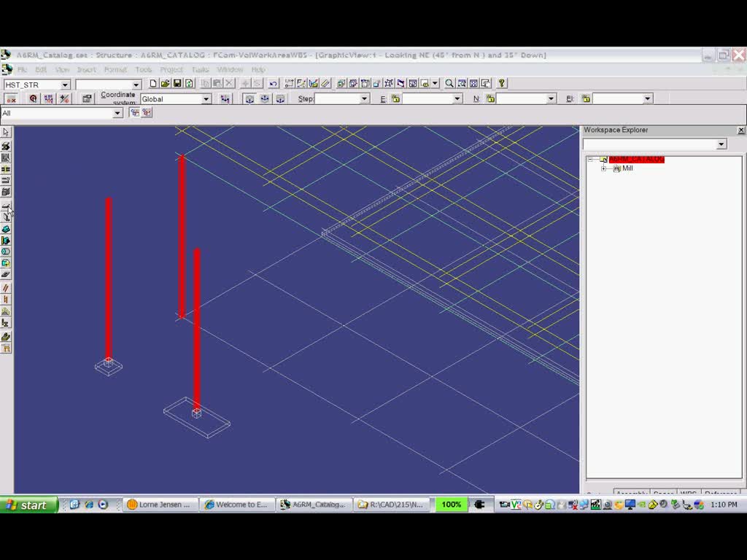Click the yellow Help question mark icon
Image resolution: width=747 pixels, height=560 pixels.
click(x=501, y=83)
